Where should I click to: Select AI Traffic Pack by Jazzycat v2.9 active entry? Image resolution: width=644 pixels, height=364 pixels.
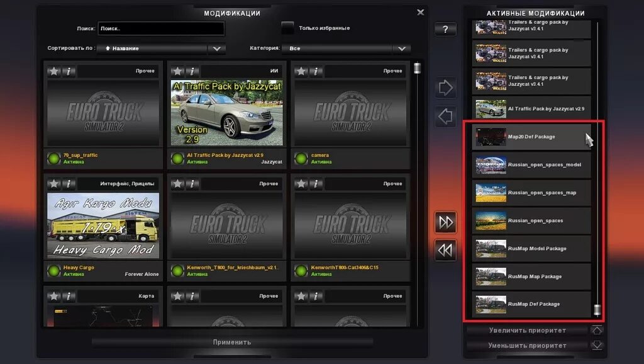[531, 108]
